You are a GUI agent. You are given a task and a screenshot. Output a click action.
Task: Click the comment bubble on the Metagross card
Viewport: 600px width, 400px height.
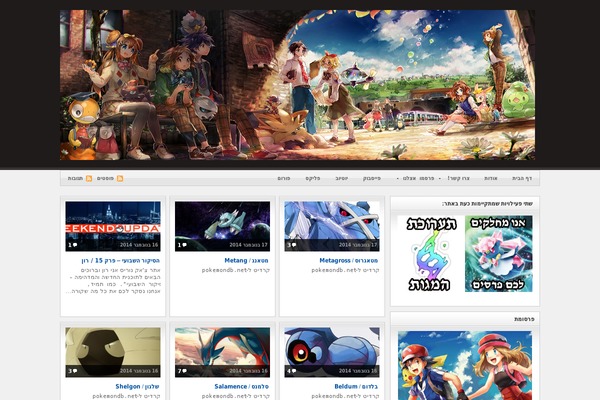294,245
